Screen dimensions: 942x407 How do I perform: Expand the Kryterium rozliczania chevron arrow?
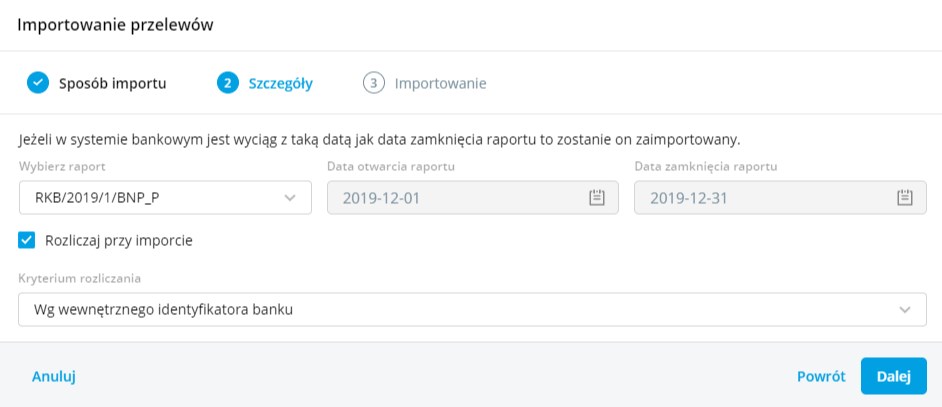(905, 310)
